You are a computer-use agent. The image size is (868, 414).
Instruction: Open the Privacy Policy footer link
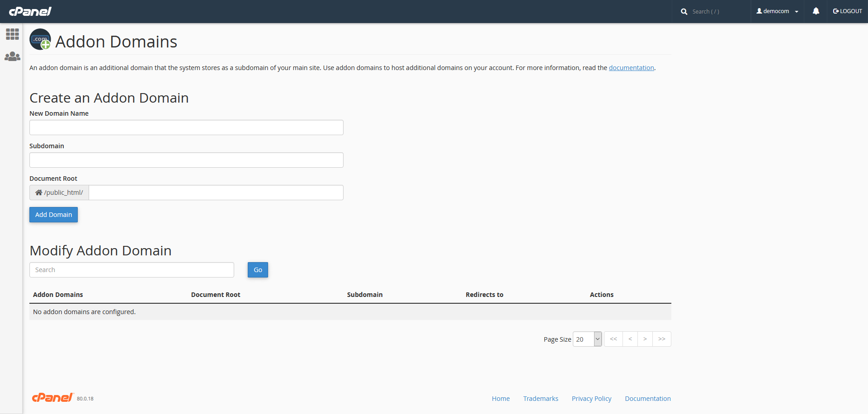[591, 399]
